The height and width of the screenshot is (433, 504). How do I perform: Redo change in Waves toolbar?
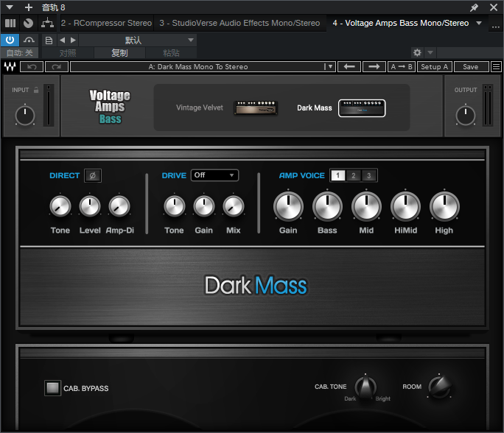point(57,67)
